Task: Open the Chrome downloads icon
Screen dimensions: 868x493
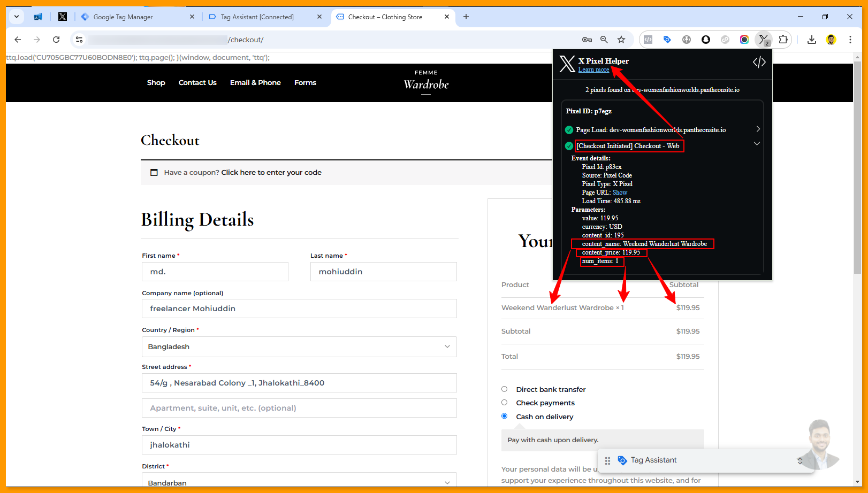Action: pyautogui.click(x=811, y=40)
